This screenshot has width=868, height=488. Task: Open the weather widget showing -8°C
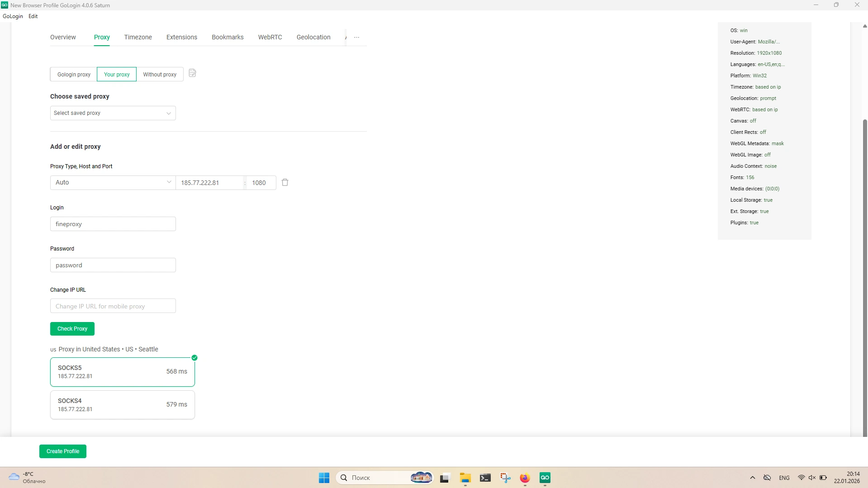click(x=27, y=478)
